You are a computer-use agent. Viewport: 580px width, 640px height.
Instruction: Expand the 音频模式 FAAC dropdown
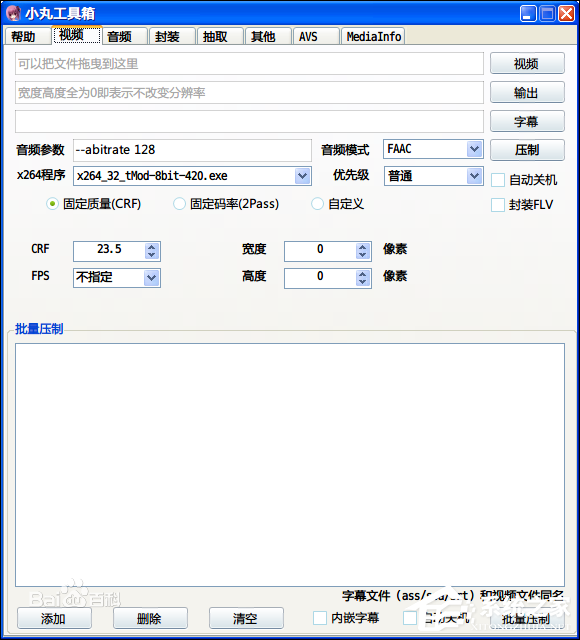coord(474,149)
